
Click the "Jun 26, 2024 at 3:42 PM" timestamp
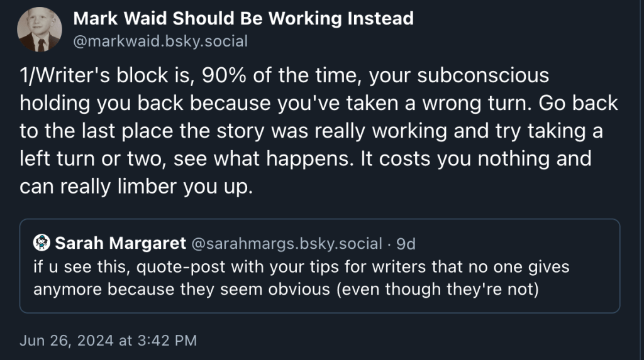point(108,341)
